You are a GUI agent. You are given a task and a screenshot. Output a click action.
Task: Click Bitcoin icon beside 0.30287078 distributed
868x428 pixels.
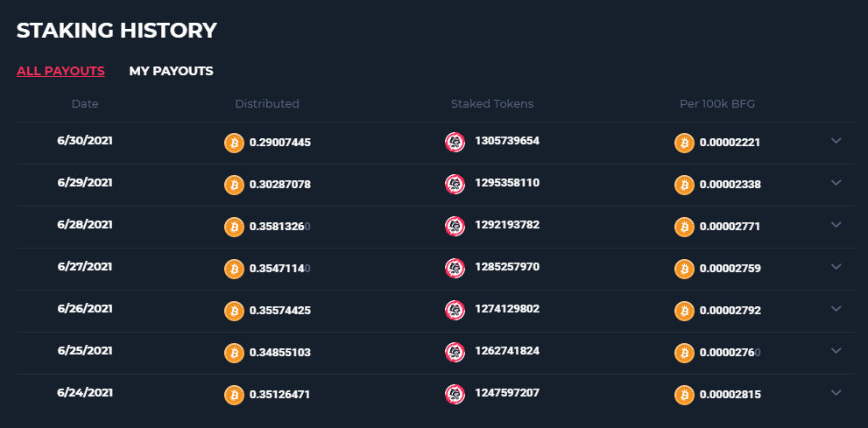(x=234, y=185)
